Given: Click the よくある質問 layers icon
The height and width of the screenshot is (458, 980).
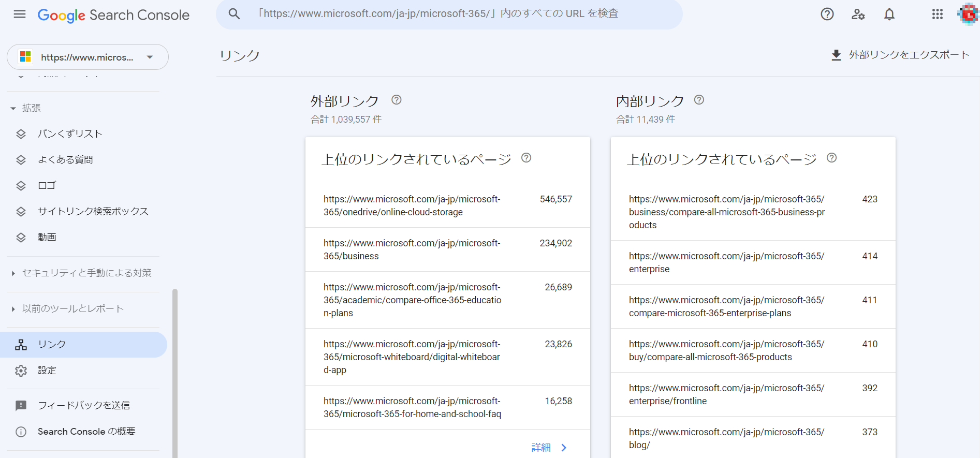Looking at the screenshot, I should tap(21, 160).
